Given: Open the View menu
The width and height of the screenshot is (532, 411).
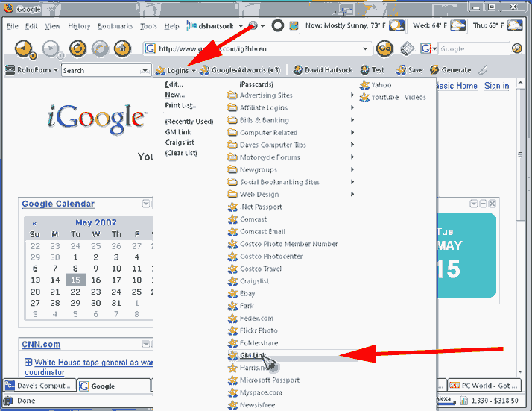Looking at the screenshot, I should [53, 26].
